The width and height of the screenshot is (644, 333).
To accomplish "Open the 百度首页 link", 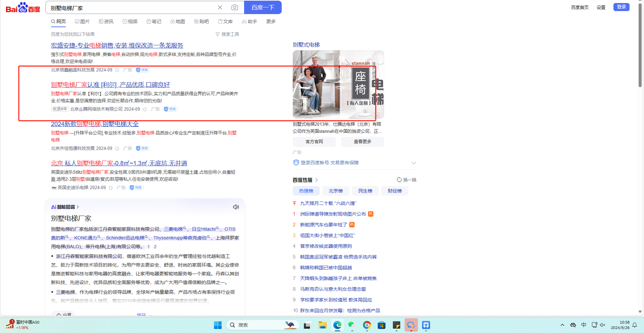I will coord(580,7).
